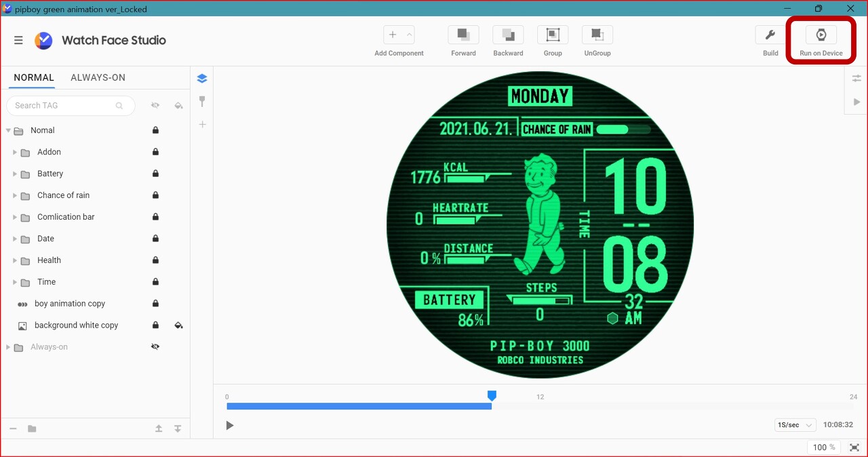Bring selection Forward
Image resolution: width=868 pixels, height=457 pixels.
tap(463, 35)
